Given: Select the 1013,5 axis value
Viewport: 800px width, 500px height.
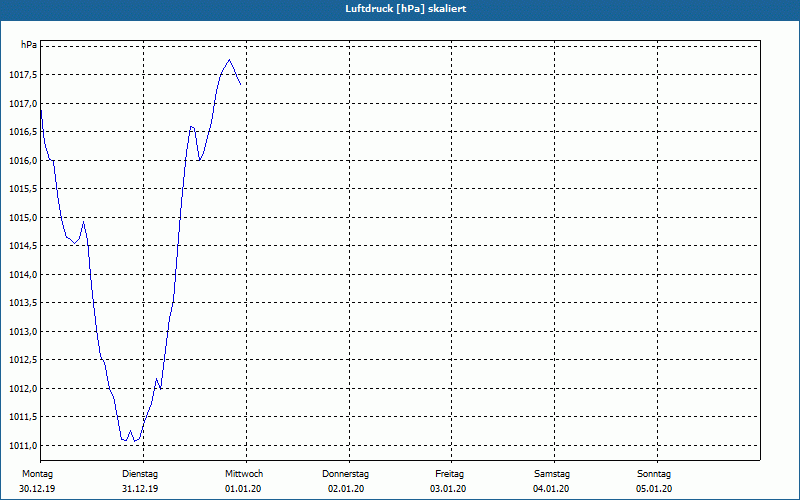Looking at the screenshot, I should pyautogui.click(x=23, y=303).
